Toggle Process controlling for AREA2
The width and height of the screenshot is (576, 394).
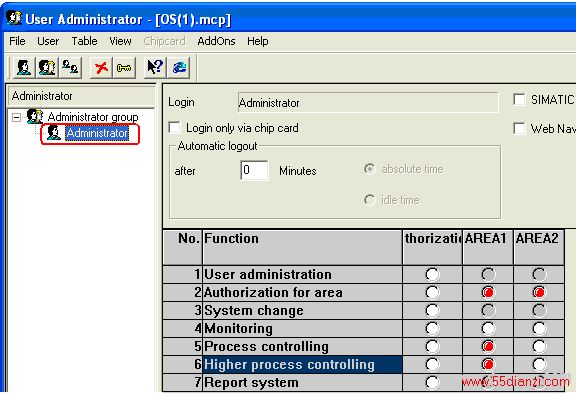click(x=539, y=346)
